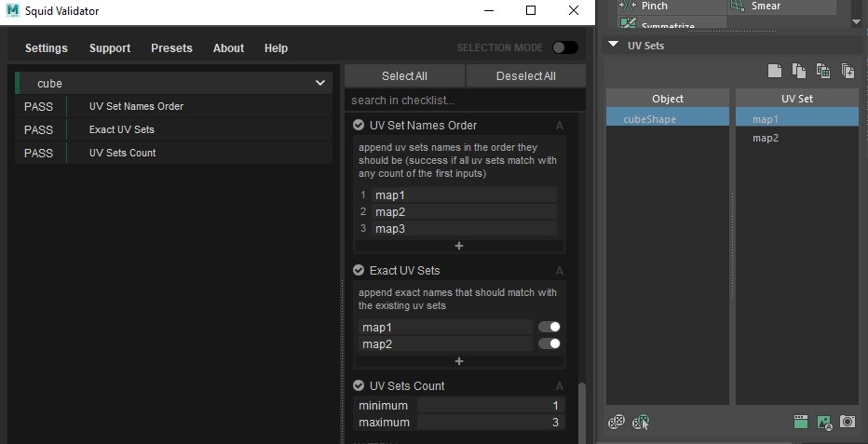Screen dimensions: 868x444
Task: Click the Object column header
Action: click(x=668, y=99)
